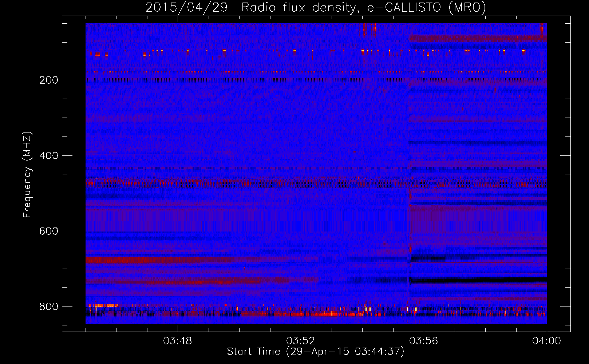This screenshot has width=589, height=364.
Task: Click the 400 frequency tick label
Action: pyautogui.click(x=49, y=156)
